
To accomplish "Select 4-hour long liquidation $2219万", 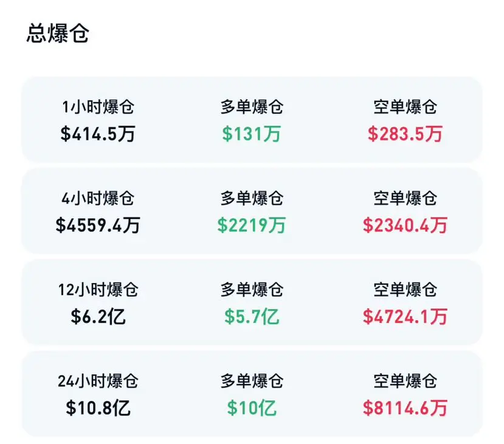I will [x=252, y=225].
